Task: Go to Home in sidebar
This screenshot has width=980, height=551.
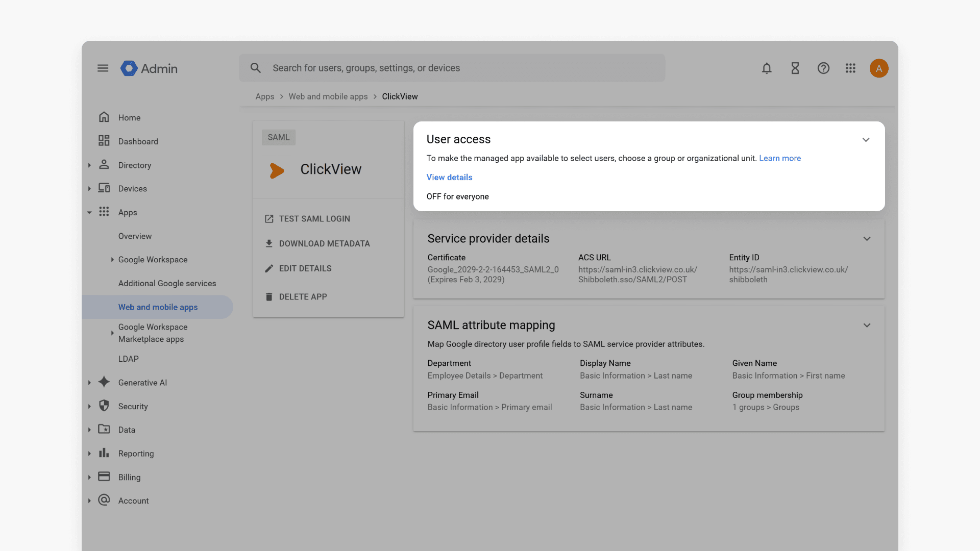Action: 129,118
